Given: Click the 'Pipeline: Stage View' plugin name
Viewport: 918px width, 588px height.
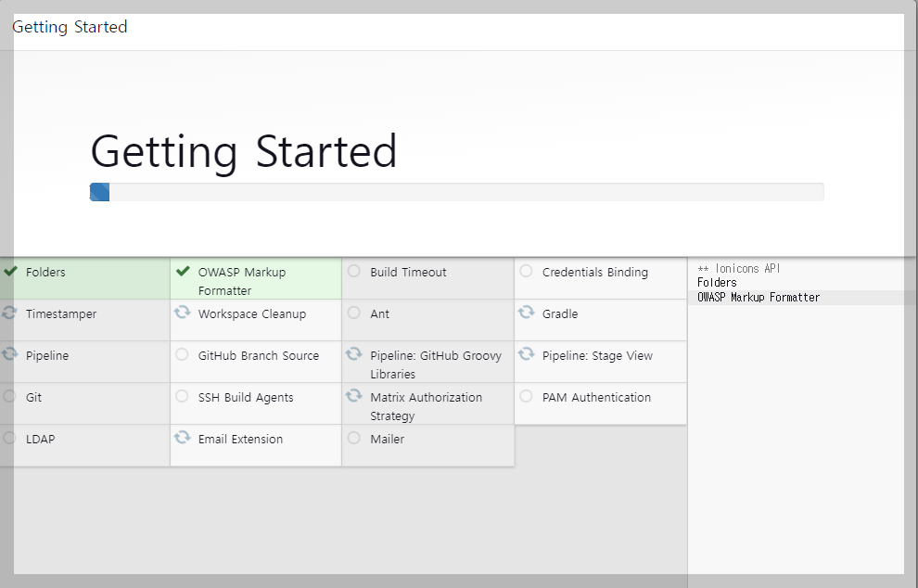Looking at the screenshot, I should (x=597, y=355).
